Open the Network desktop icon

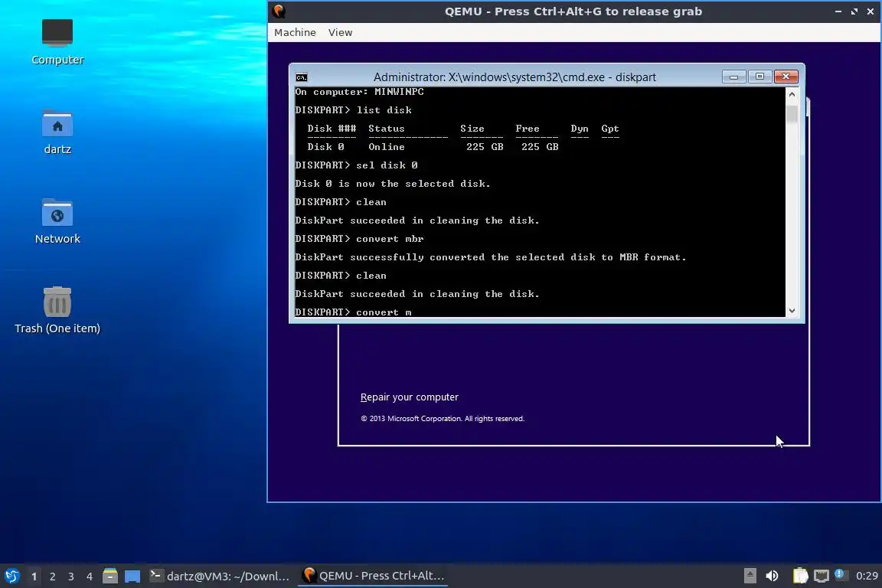pyautogui.click(x=57, y=221)
